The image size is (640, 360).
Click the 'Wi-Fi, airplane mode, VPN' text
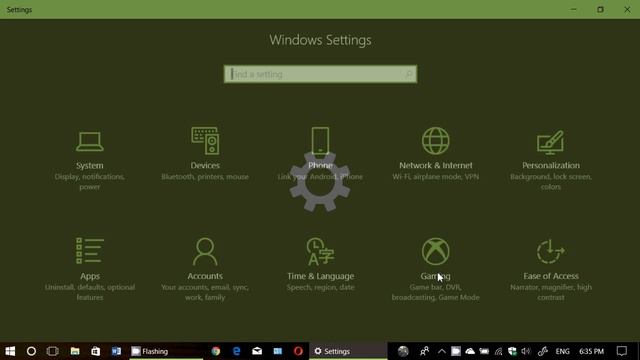pyautogui.click(x=436, y=177)
